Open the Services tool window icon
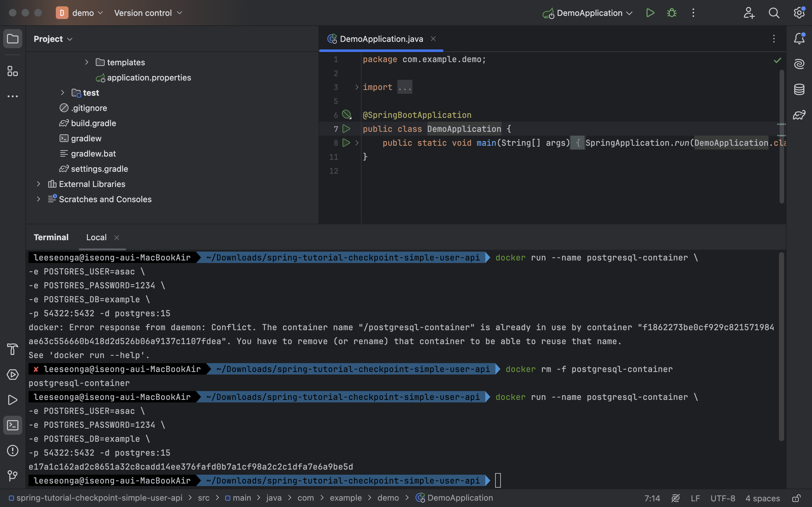 point(12,375)
